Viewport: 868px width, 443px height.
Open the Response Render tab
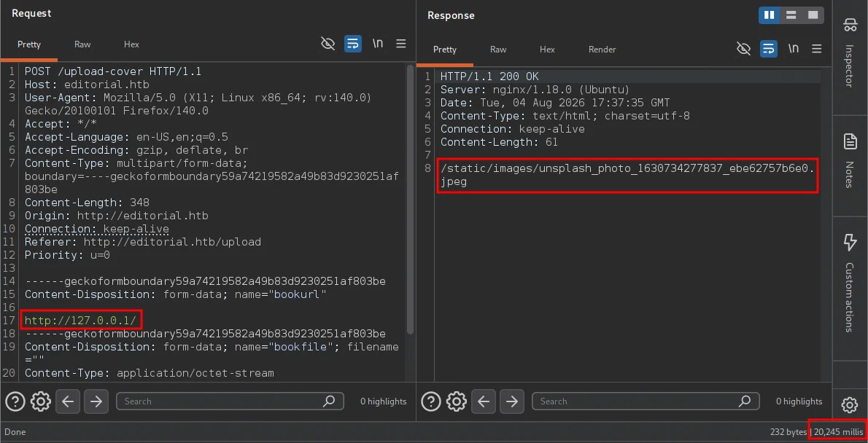point(602,50)
